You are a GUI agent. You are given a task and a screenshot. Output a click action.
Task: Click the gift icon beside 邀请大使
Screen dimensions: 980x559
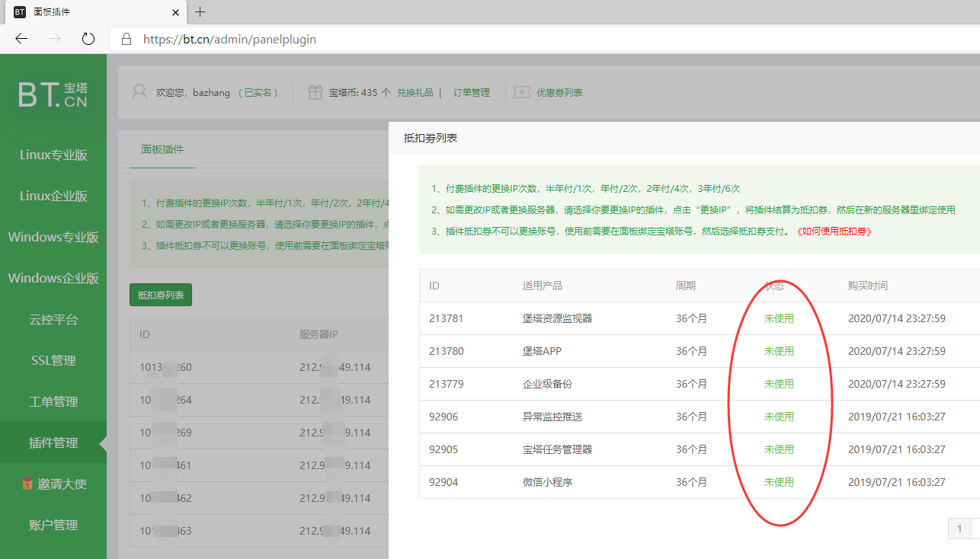tap(27, 484)
